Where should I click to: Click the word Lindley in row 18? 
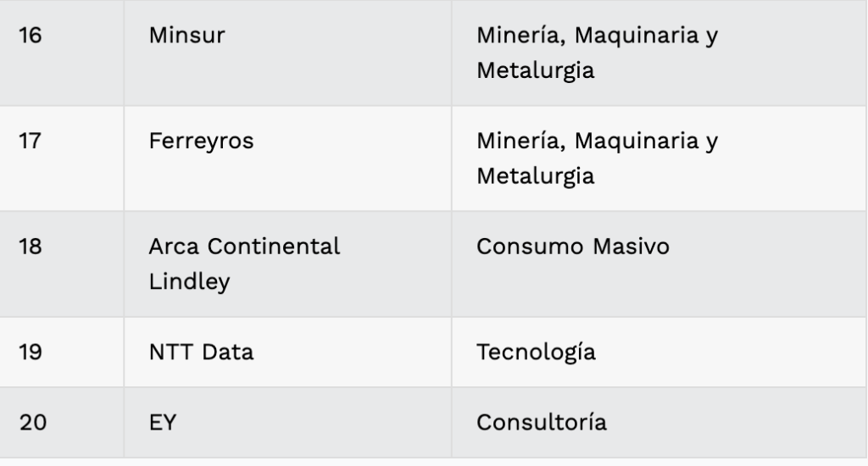(189, 281)
